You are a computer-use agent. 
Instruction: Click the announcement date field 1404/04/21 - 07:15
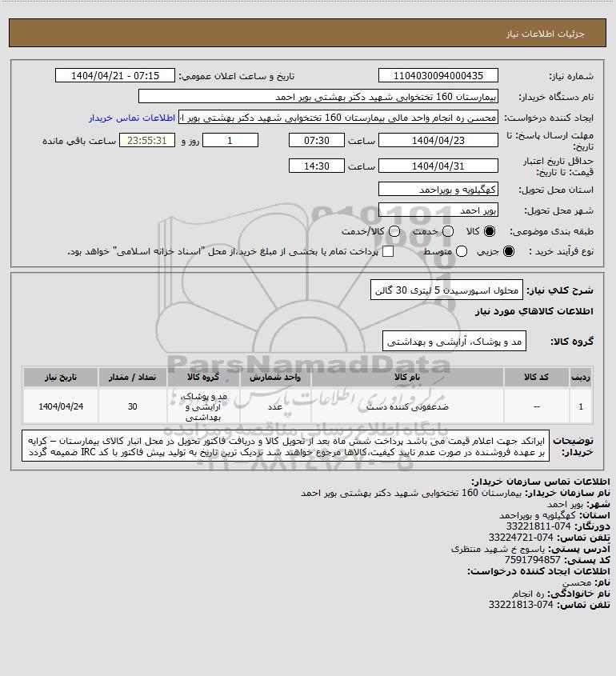pos(115,75)
